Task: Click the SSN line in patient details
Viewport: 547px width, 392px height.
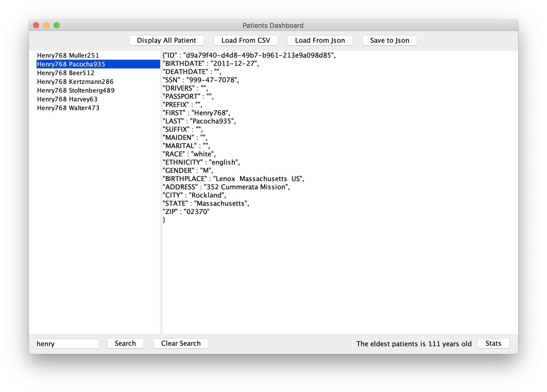Action: [201, 80]
